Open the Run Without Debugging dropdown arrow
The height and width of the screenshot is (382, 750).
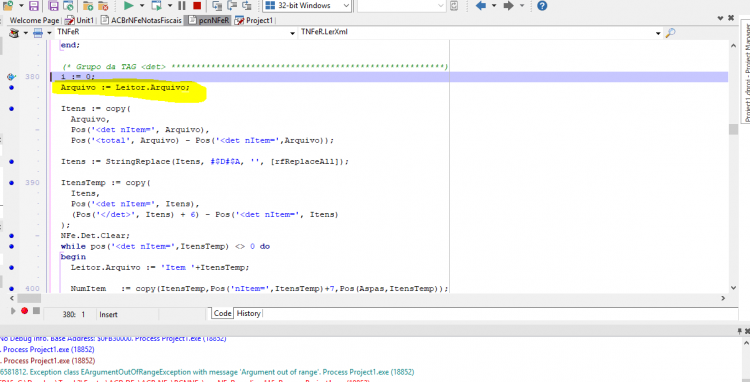pyautogui.click(x=170, y=6)
